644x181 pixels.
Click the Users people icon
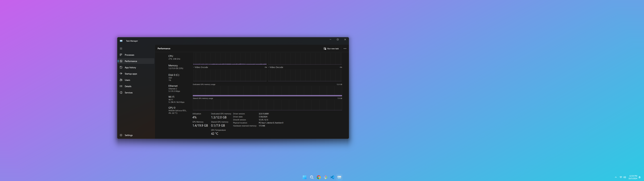click(x=121, y=80)
